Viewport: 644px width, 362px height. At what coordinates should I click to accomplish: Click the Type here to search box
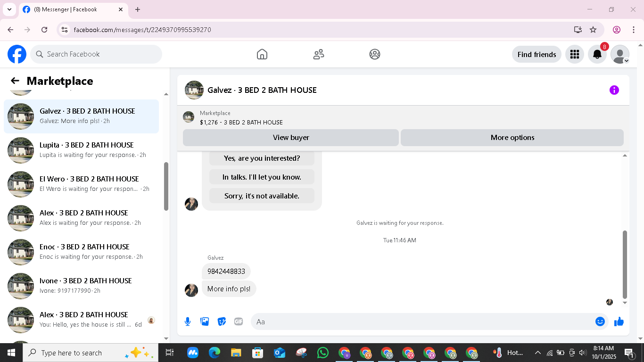click(x=91, y=353)
